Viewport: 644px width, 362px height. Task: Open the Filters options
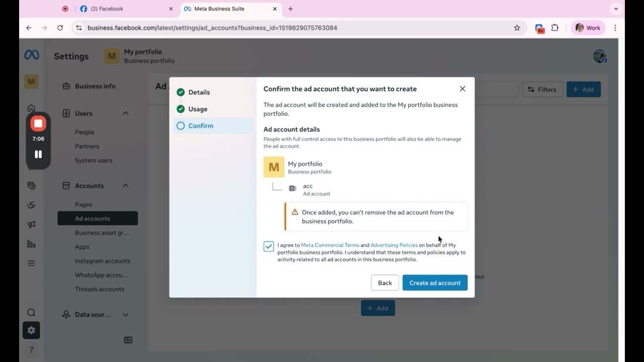click(x=542, y=89)
